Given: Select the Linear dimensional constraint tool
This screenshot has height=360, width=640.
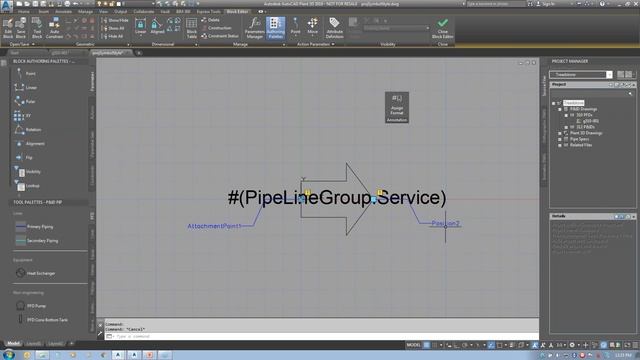Looking at the screenshot, I should [x=140, y=27].
